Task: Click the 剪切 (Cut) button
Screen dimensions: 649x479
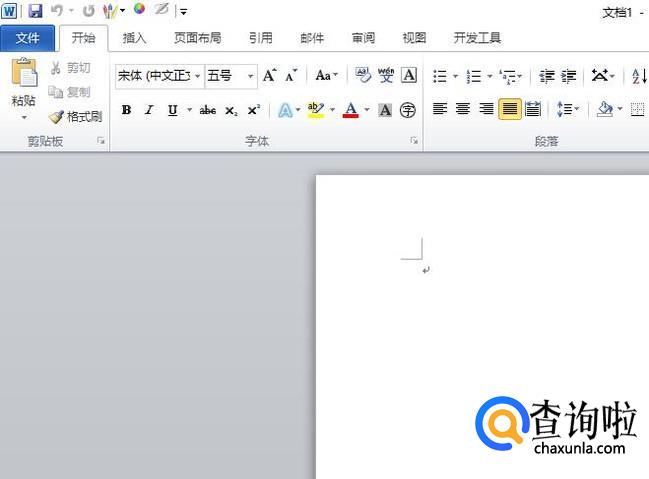Action: pos(70,67)
